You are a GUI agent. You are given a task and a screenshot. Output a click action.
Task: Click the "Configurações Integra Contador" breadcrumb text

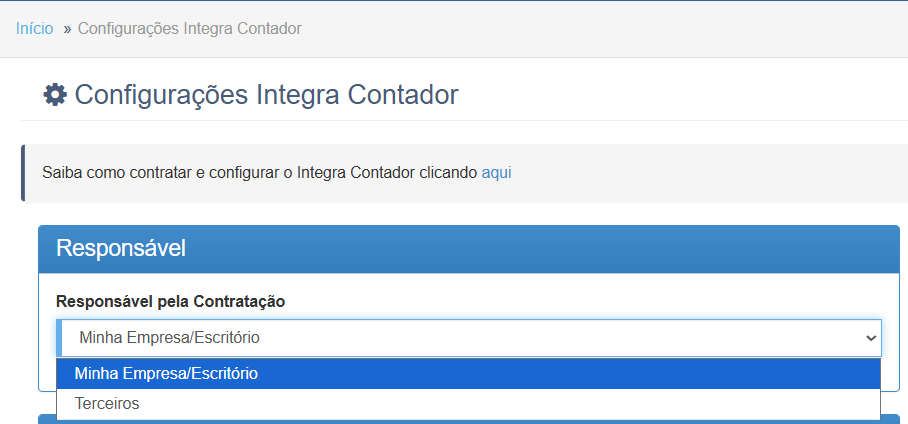point(189,28)
